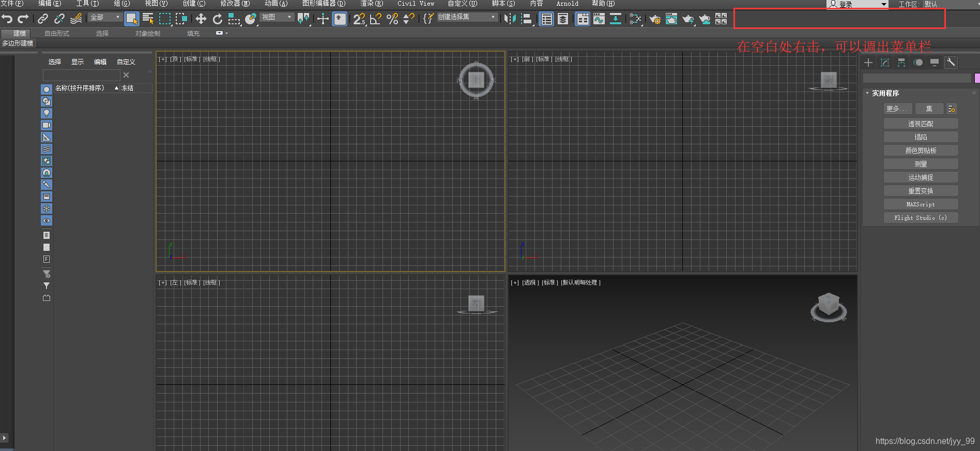Toggle Keyboard Shortcut Override button
Viewport: 980px width, 451px height.
pyautogui.click(x=340, y=19)
